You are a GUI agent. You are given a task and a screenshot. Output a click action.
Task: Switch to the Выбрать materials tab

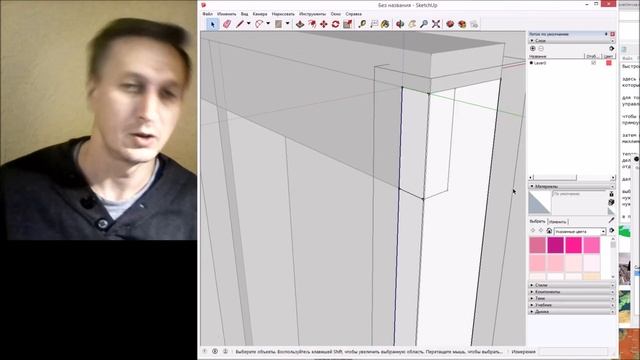click(537, 221)
